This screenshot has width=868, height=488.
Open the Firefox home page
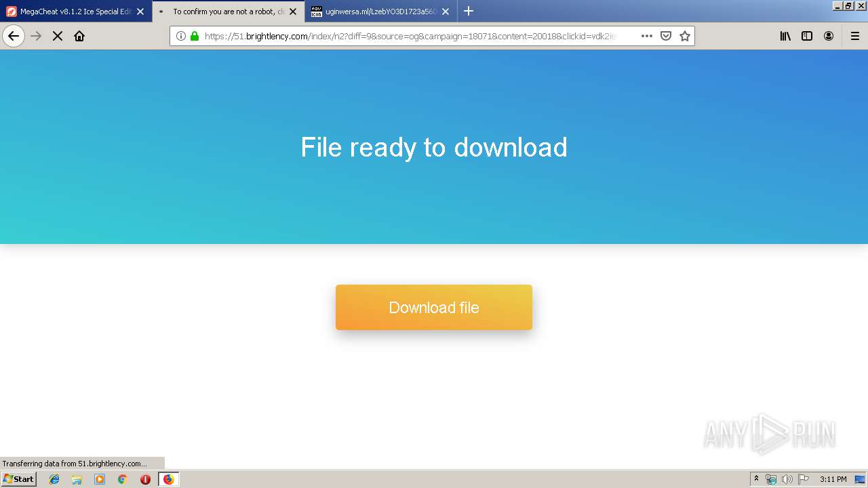pyautogui.click(x=79, y=36)
